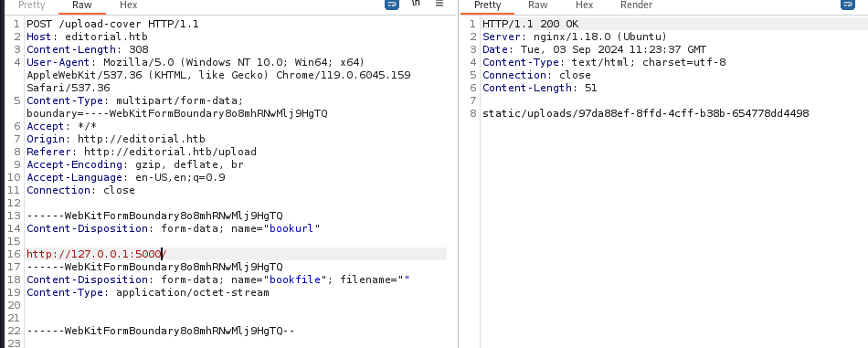The height and width of the screenshot is (348, 868).
Task: Click the Content-Length: 308 request header
Action: coord(87,49)
